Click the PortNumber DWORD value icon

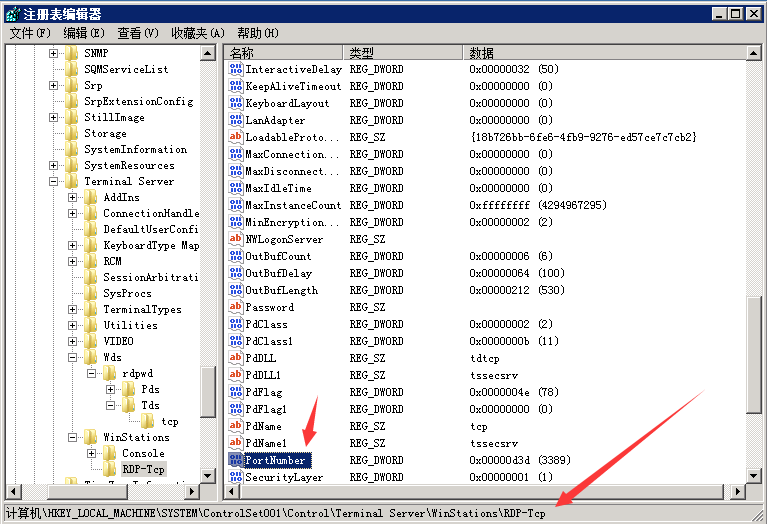click(x=236, y=460)
